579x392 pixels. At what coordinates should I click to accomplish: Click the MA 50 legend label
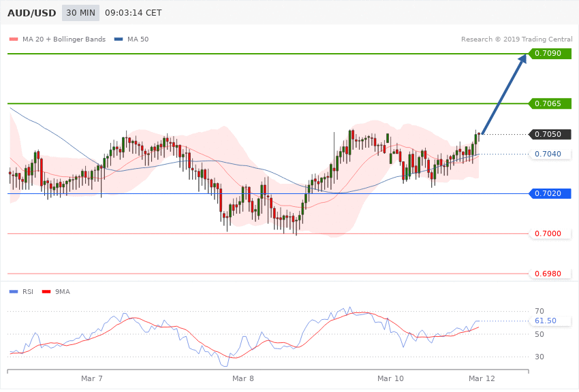138,39
